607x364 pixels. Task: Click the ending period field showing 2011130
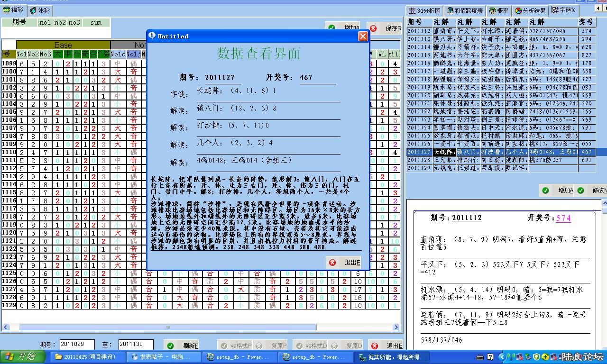pos(136,345)
